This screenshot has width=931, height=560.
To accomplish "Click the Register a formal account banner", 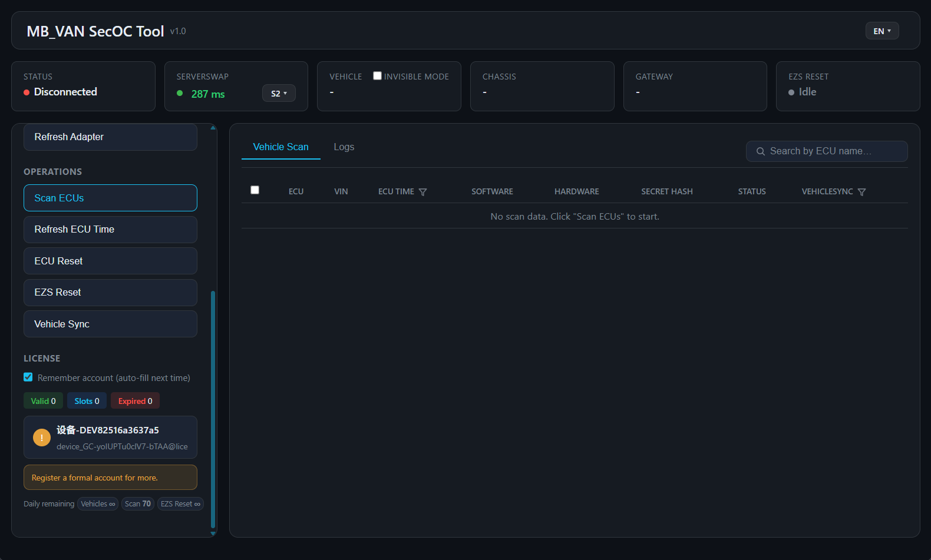I will tap(110, 478).
